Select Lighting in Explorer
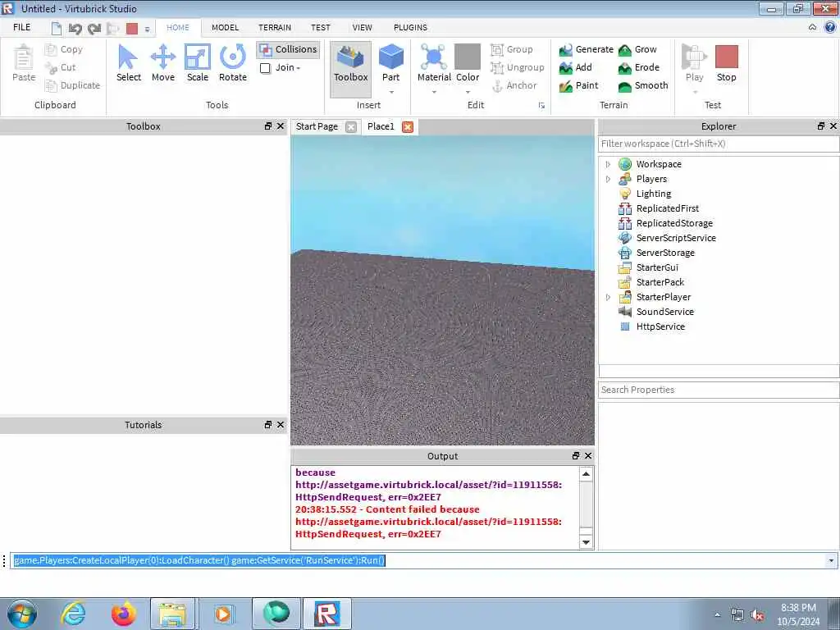Viewport: 840px width, 630px height. (654, 194)
